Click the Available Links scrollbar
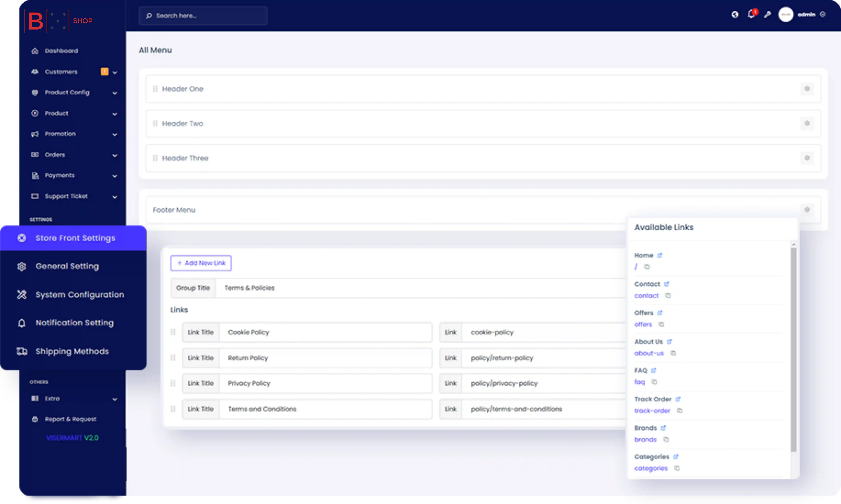The image size is (841, 504). coord(794,350)
